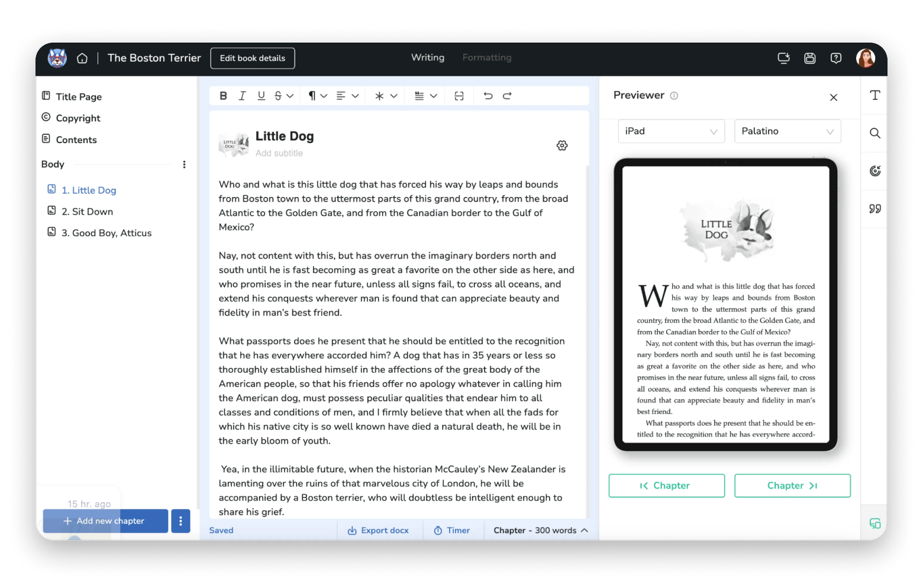Expand the Palatino font dropdown

pyautogui.click(x=787, y=131)
